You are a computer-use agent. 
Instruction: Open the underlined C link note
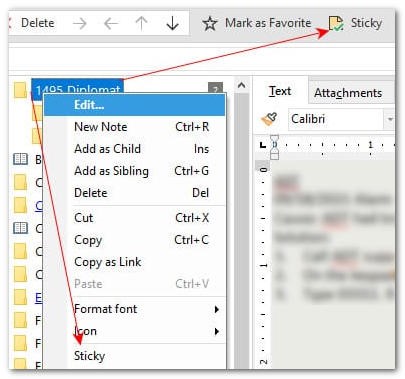pyautogui.click(x=39, y=206)
